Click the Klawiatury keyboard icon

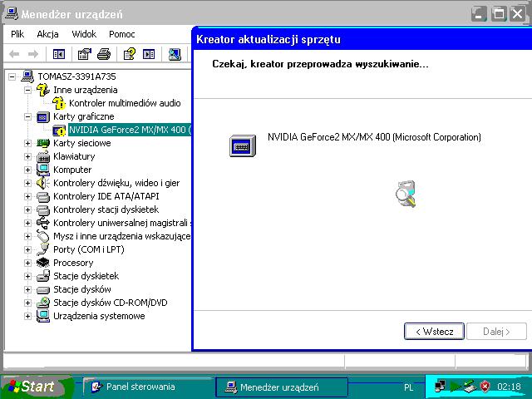point(43,157)
